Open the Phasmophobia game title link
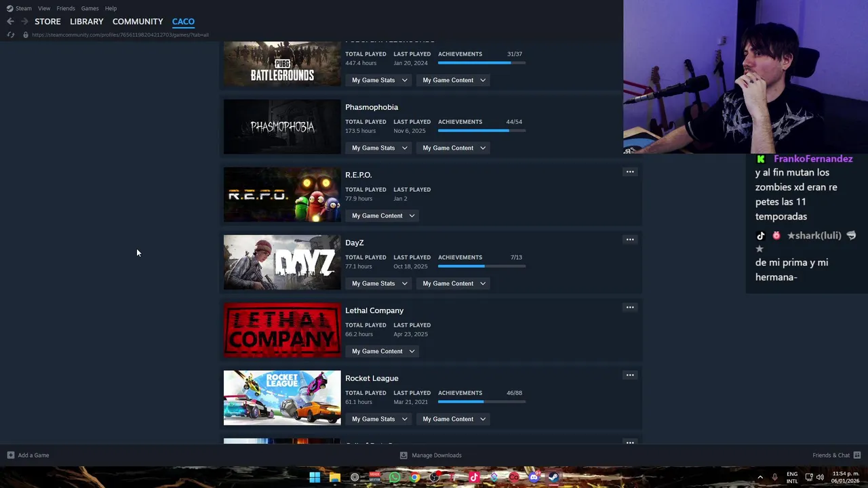Image resolution: width=868 pixels, height=488 pixels. (x=372, y=107)
